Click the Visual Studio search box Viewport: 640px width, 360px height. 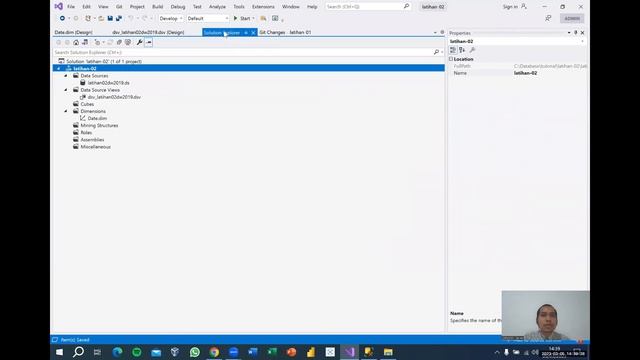(367, 7)
